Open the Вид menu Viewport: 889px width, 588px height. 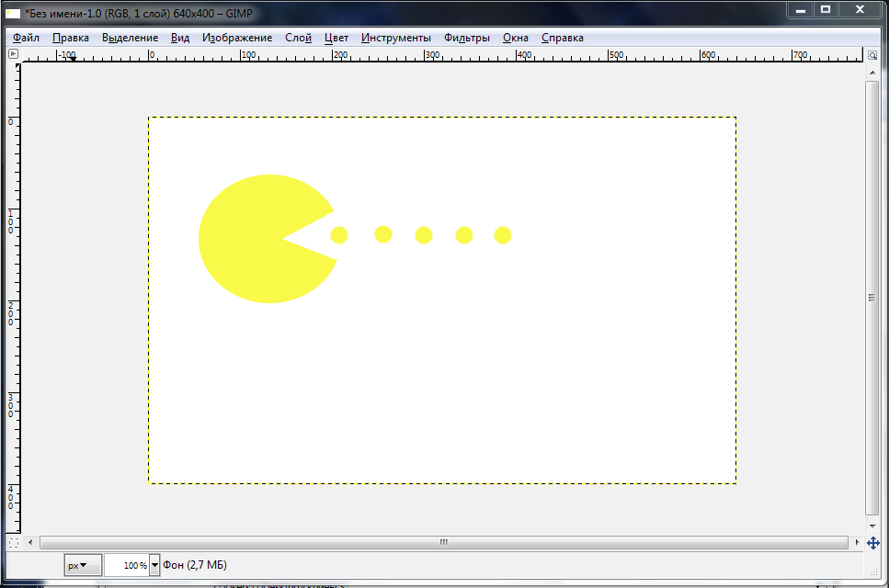pyautogui.click(x=179, y=38)
